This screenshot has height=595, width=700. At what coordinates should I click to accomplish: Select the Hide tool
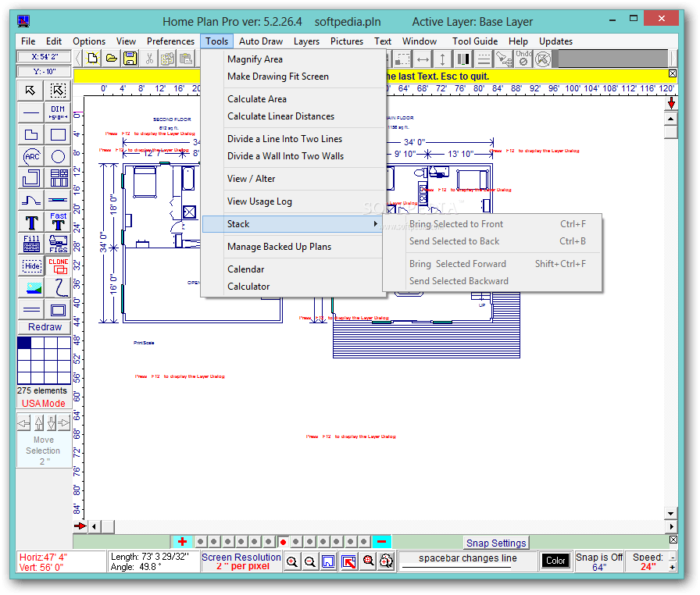[30, 266]
